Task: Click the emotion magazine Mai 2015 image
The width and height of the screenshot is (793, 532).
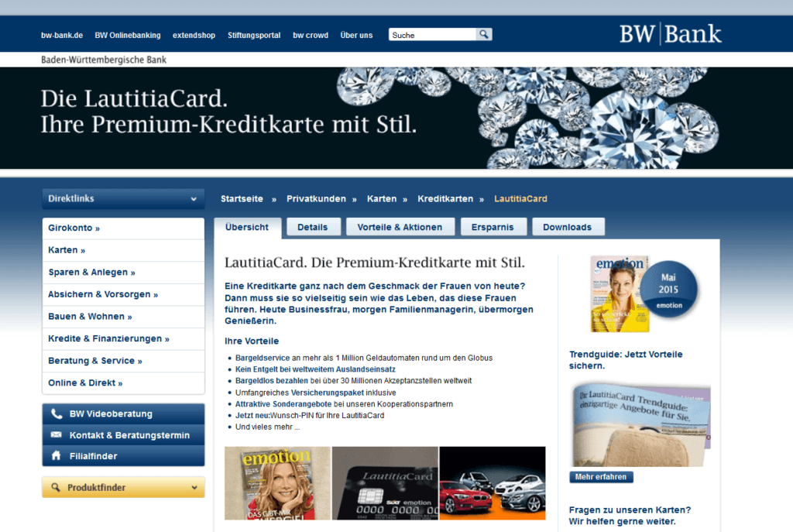Action: [644, 293]
